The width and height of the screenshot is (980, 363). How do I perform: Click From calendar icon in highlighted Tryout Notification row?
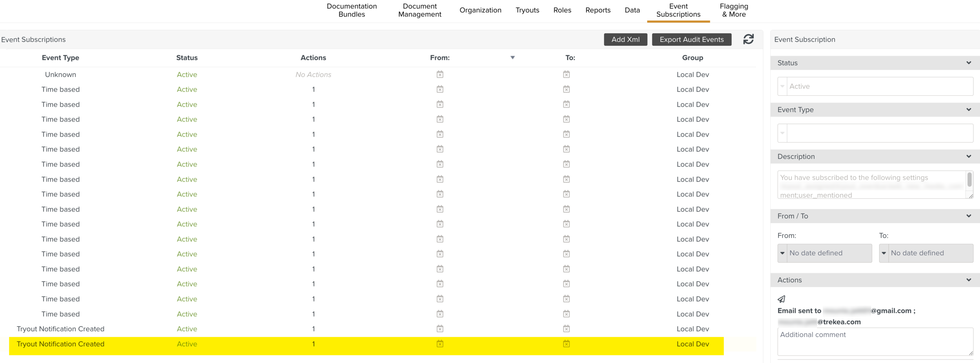440,344
